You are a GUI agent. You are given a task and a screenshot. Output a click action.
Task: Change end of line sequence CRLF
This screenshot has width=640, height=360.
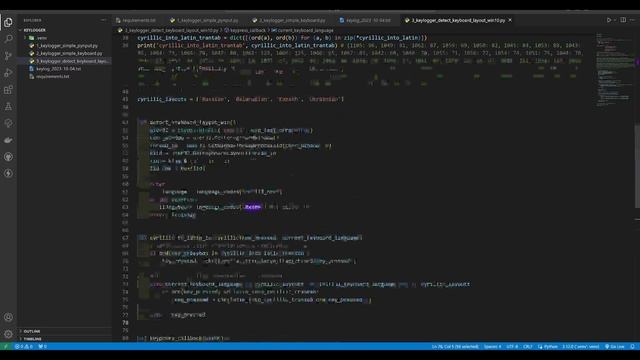click(x=527, y=347)
